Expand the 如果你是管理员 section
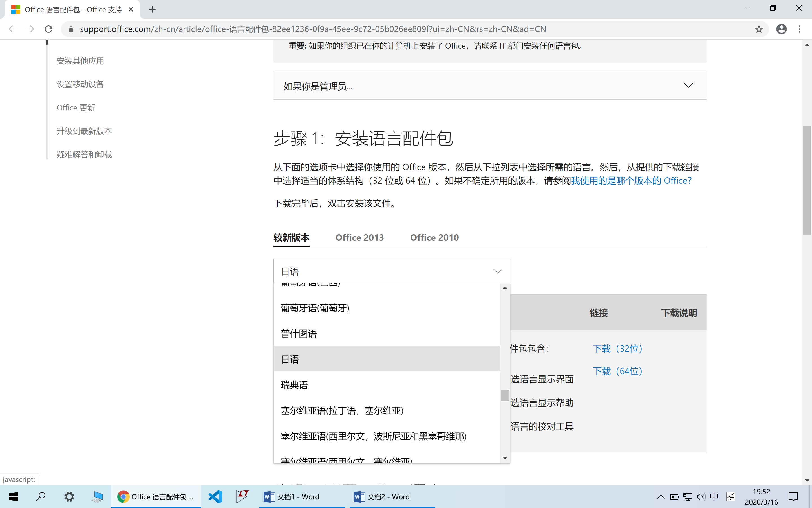This screenshot has width=812, height=508. [490, 86]
